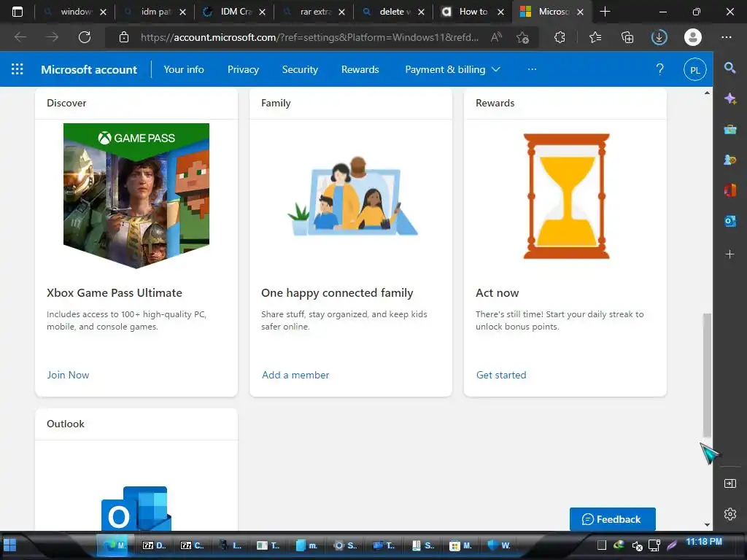Viewport: 747px width, 560px height.
Task: Open the Downloads icon
Action: pyautogui.click(x=659, y=37)
